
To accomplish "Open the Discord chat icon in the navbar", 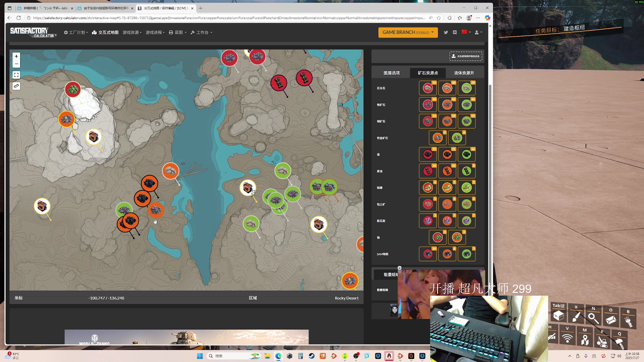I will 455,33.
